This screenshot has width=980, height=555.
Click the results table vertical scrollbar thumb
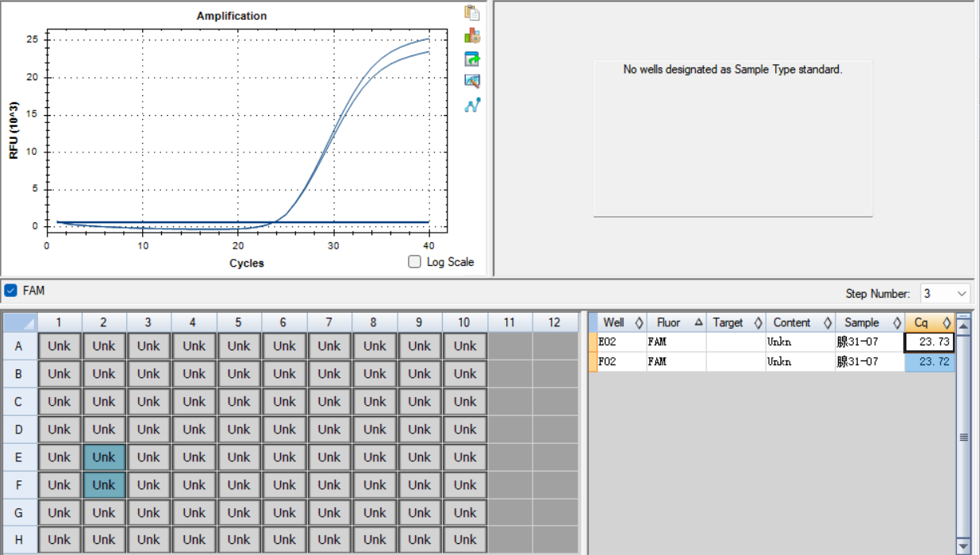(964, 437)
